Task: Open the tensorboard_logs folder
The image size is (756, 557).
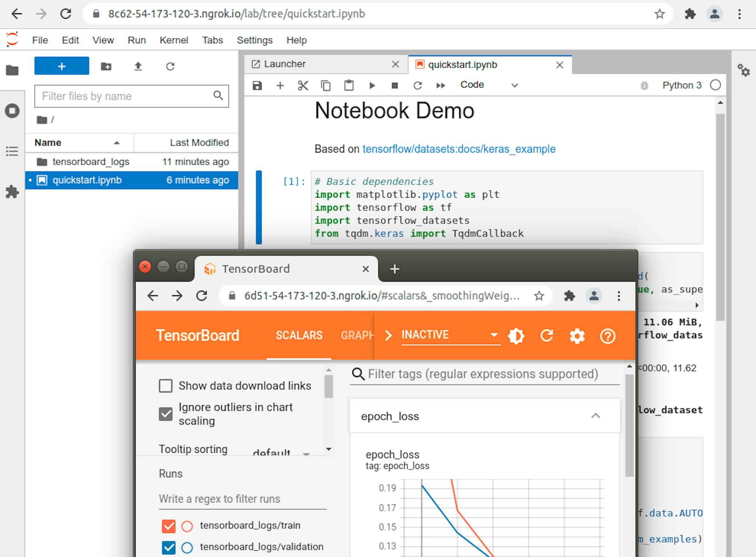Action: [131, 162]
